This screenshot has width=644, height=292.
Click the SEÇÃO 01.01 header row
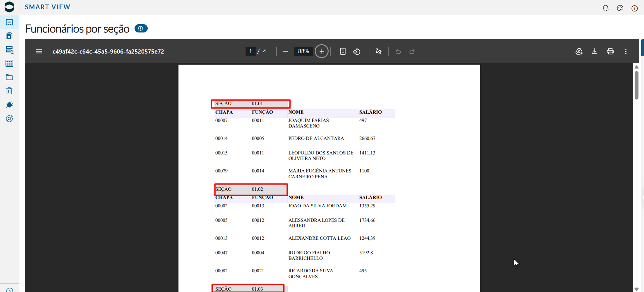tap(251, 104)
